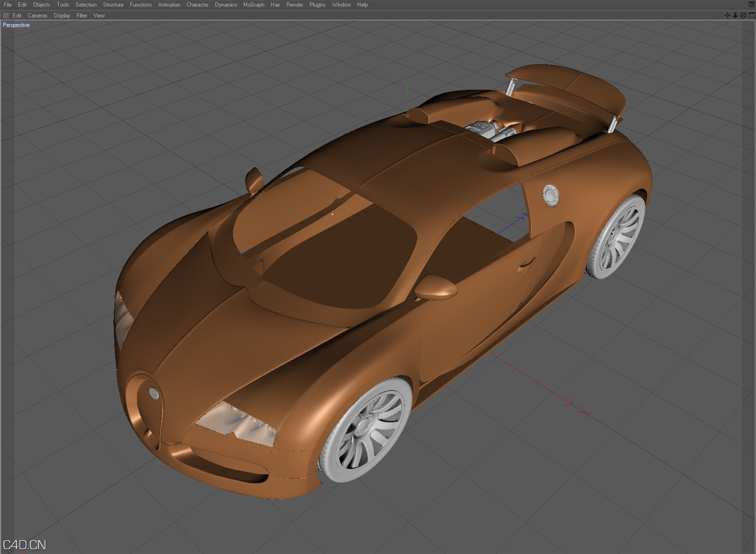The image size is (756, 554).
Task: Open the Tools menu
Action: point(62,4)
